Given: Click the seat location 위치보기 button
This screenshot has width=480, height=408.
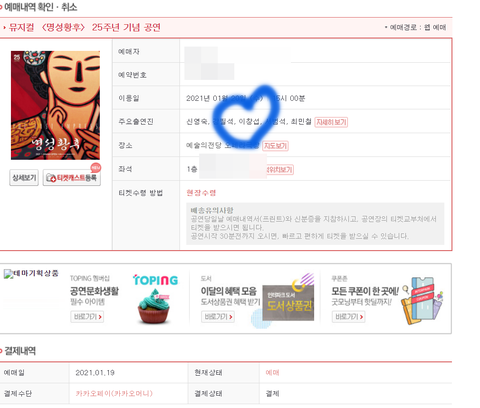Looking at the screenshot, I should [279, 170].
